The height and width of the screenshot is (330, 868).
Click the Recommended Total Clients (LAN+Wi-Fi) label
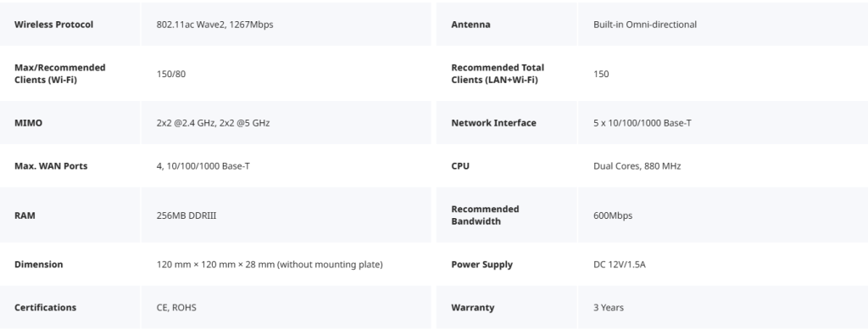click(498, 74)
